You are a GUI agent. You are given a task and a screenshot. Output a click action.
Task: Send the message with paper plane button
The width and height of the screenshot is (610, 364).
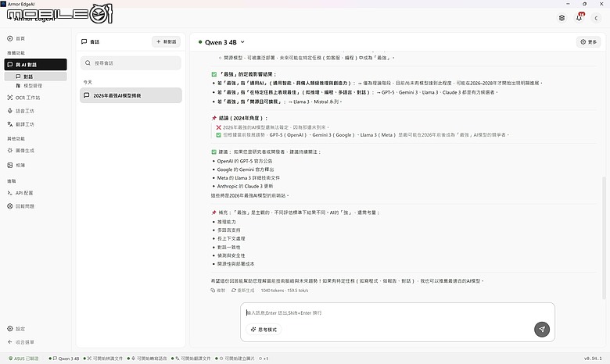click(541, 330)
